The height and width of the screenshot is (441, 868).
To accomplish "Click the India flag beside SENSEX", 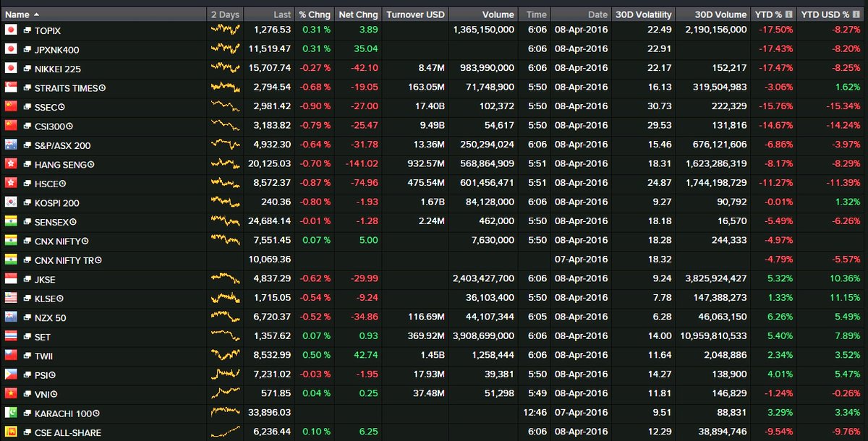I will [10, 221].
